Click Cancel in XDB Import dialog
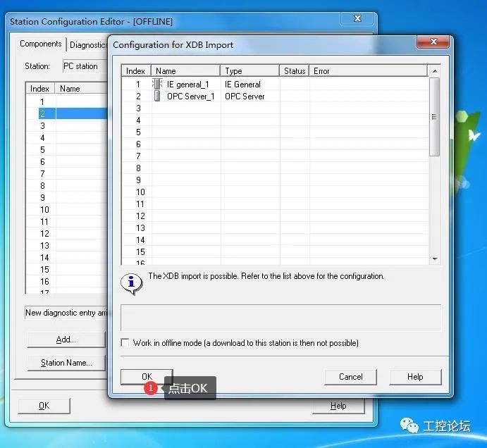 coord(350,377)
